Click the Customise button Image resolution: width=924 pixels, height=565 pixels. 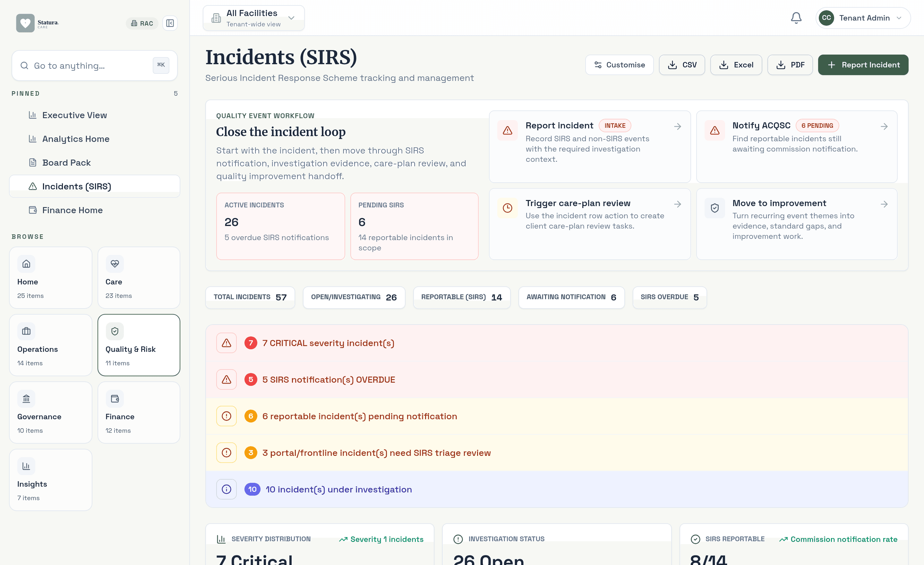(x=620, y=65)
